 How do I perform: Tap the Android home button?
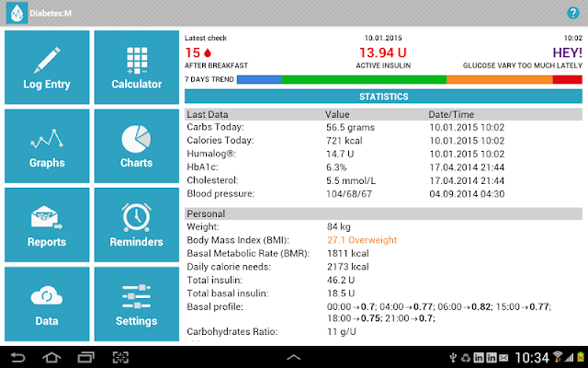[51, 357]
